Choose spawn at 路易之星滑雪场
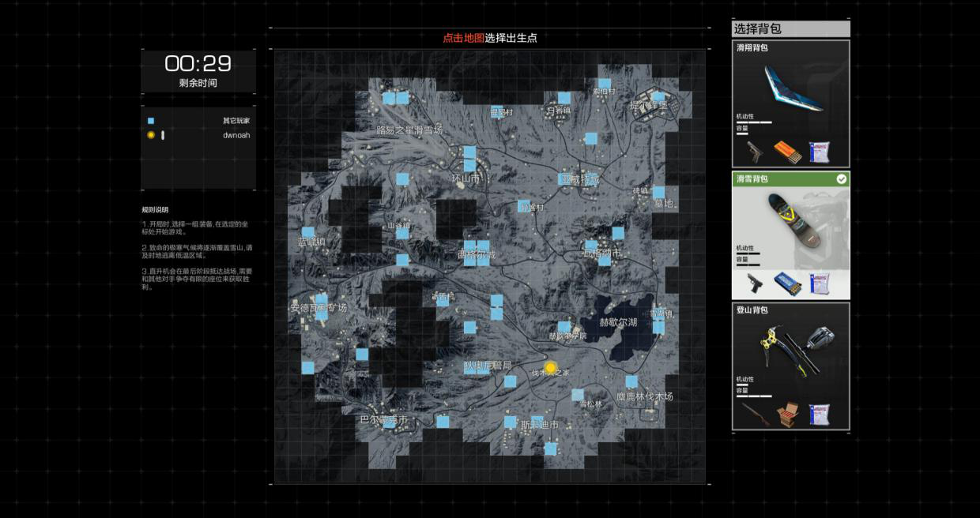The height and width of the screenshot is (518, 980). click(x=409, y=129)
